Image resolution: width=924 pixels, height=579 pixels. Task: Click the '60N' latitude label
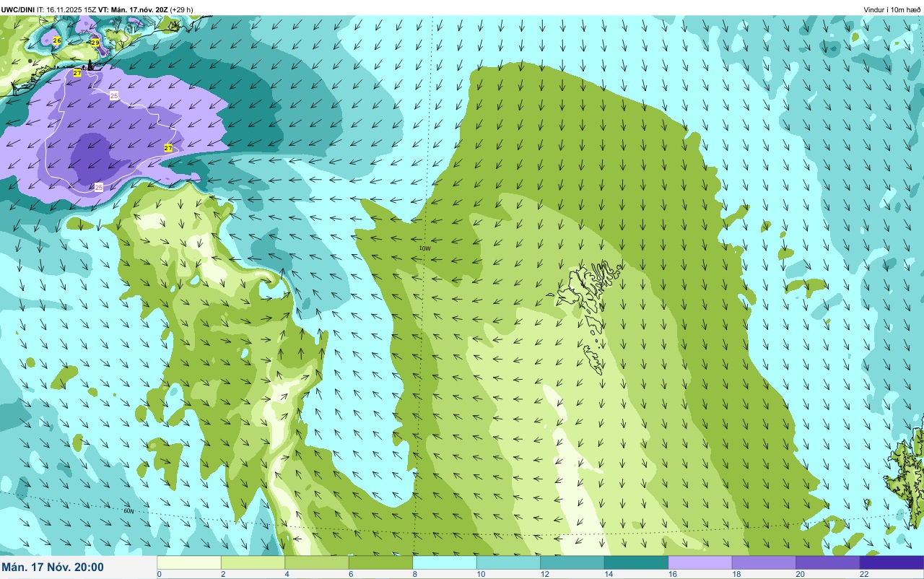click(128, 511)
